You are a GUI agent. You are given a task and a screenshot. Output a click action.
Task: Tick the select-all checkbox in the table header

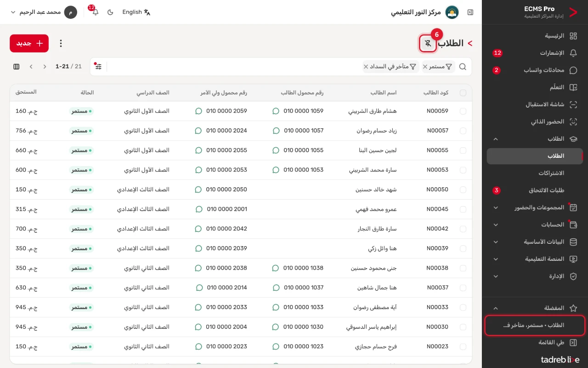pos(463,93)
